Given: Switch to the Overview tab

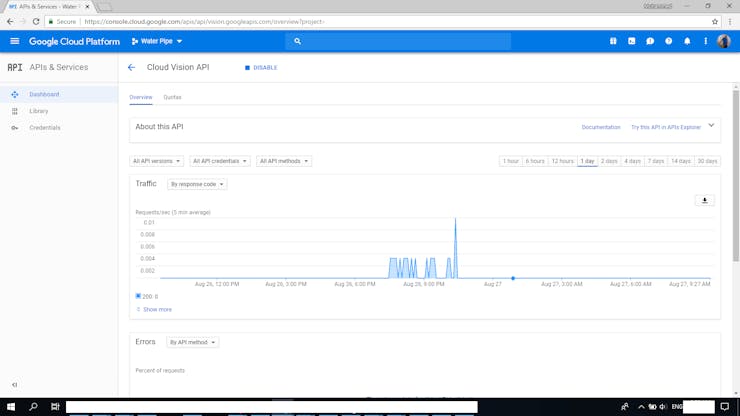Looking at the screenshot, I should [141, 97].
